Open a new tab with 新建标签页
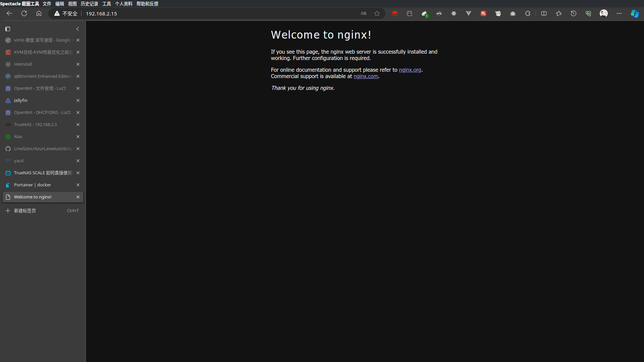644x362 pixels. point(43,211)
